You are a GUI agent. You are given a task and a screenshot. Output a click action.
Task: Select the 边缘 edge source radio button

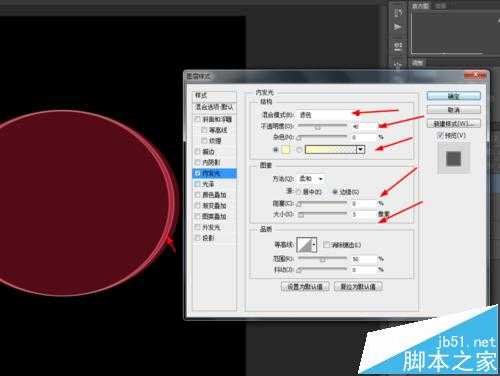click(x=335, y=192)
